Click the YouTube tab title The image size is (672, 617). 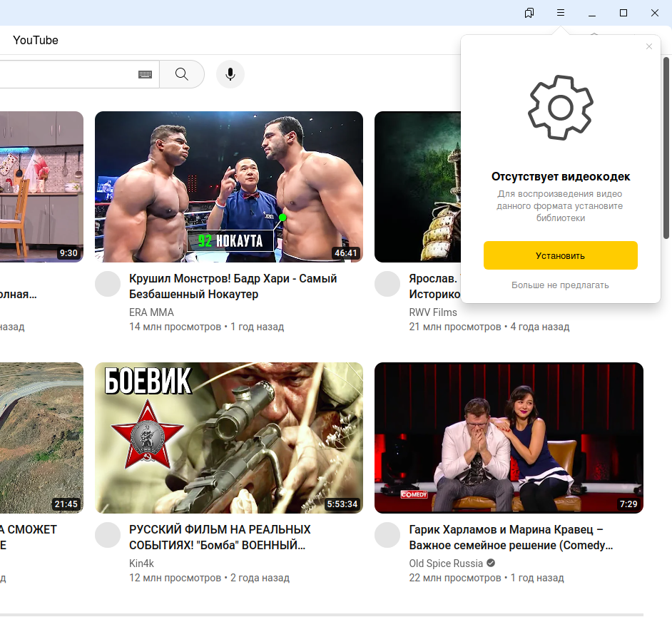click(x=36, y=40)
